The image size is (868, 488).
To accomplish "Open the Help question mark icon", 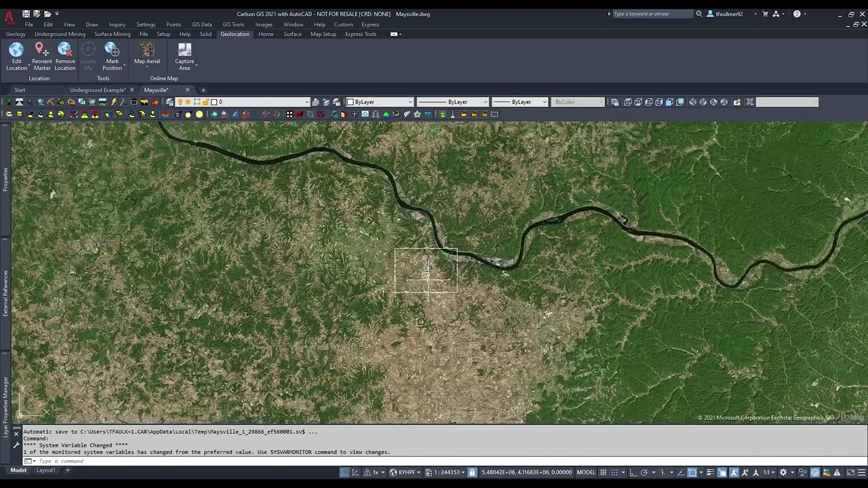I will click(x=797, y=14).
